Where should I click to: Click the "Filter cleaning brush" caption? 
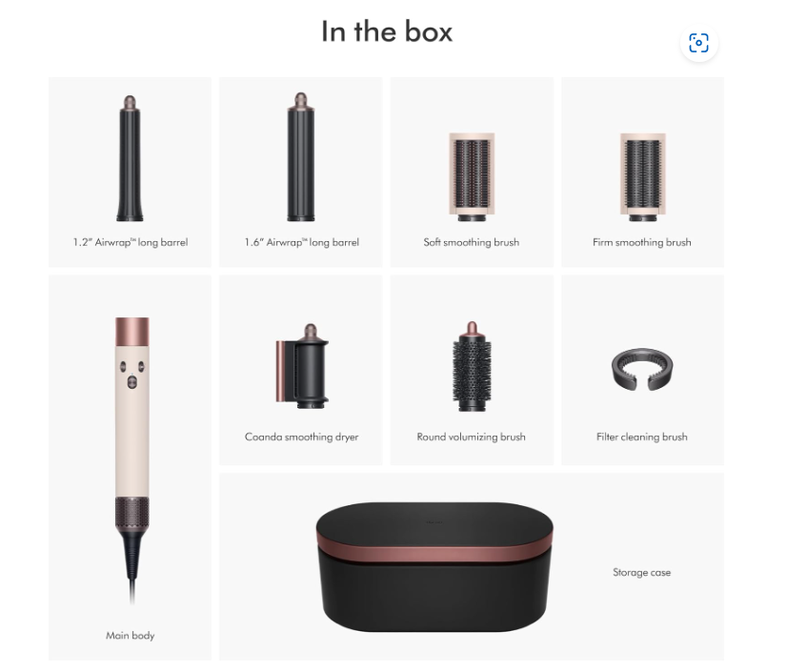point(642,438)
